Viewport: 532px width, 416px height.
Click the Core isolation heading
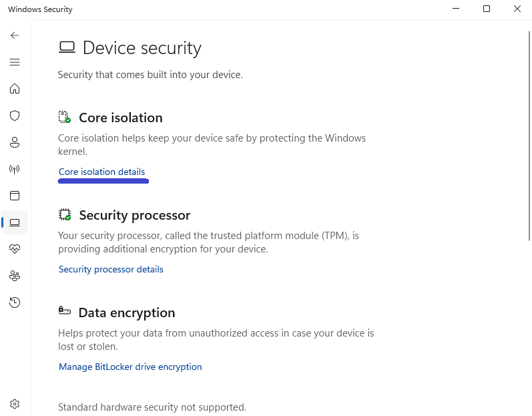pyautogui.click(x=120, y=118)
